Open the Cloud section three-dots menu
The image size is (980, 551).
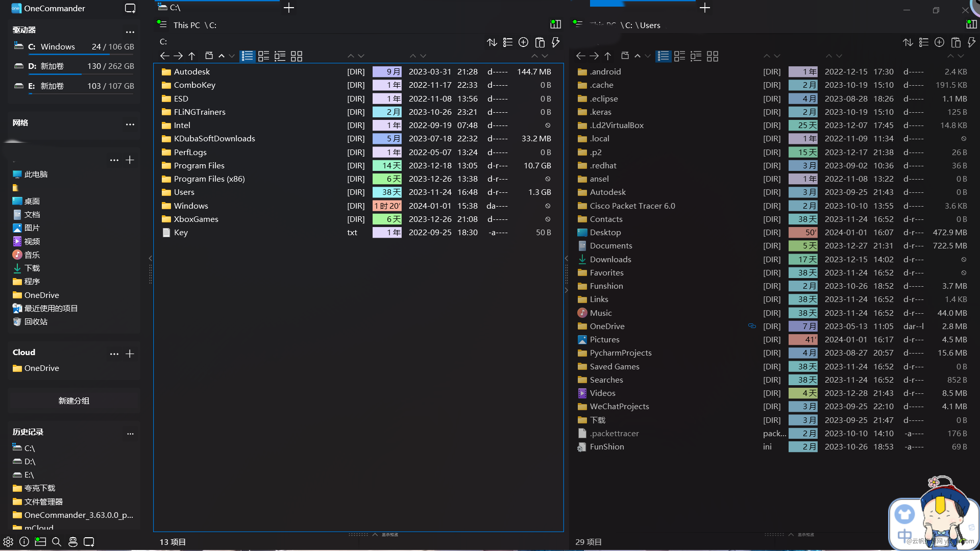pyautogui.click(x=114, y=354)
